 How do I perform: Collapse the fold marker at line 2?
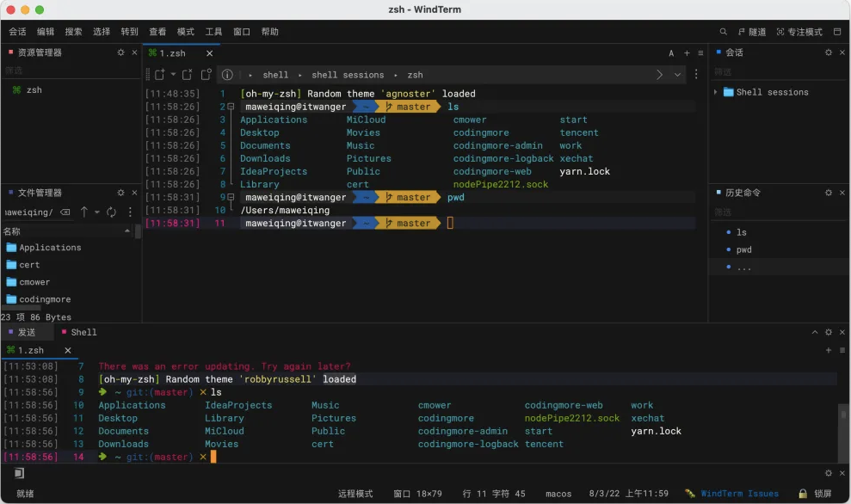click(x=232, y=108)
